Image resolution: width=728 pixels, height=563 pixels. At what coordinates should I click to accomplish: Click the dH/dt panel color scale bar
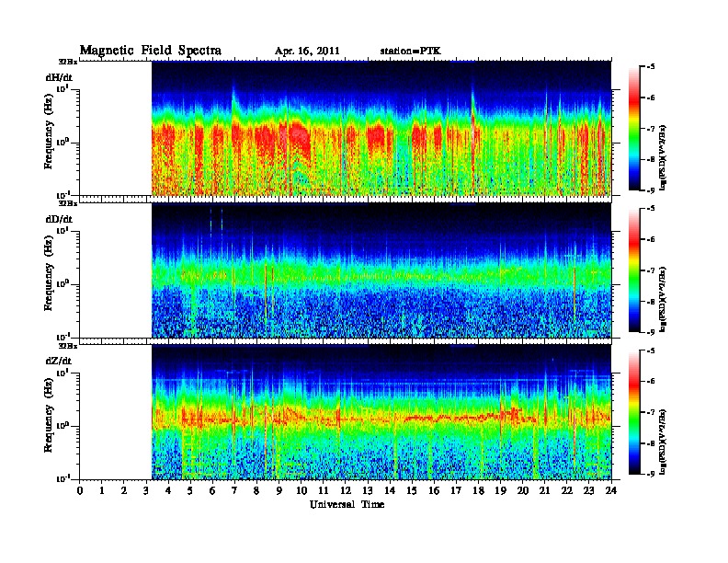pos(633,128)
